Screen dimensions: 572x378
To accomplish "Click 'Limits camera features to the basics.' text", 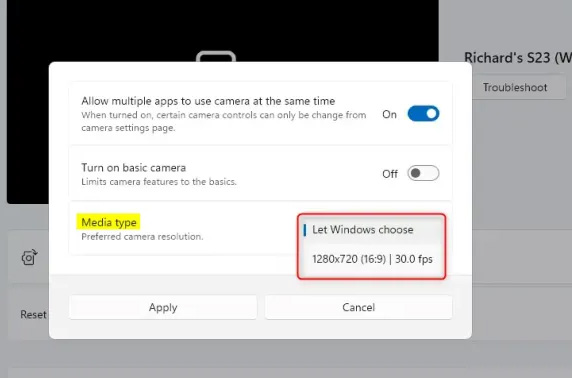I will 159,182.
